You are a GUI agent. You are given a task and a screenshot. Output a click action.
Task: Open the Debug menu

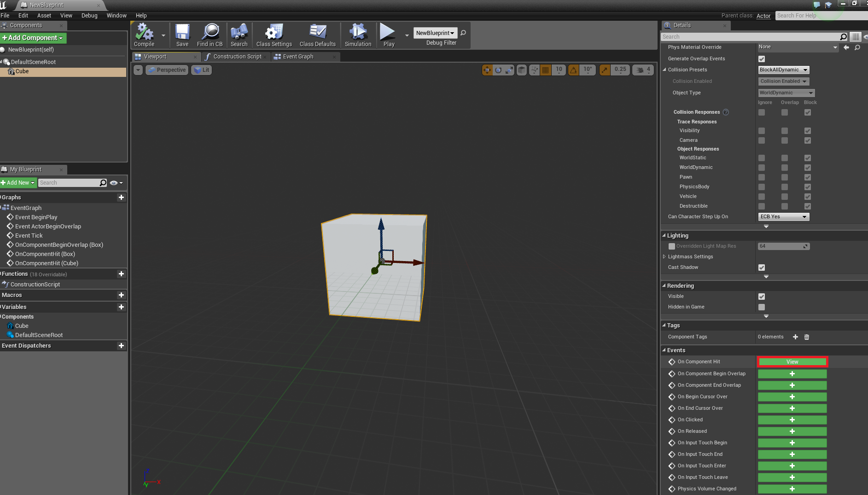click(x=89, y=16)
